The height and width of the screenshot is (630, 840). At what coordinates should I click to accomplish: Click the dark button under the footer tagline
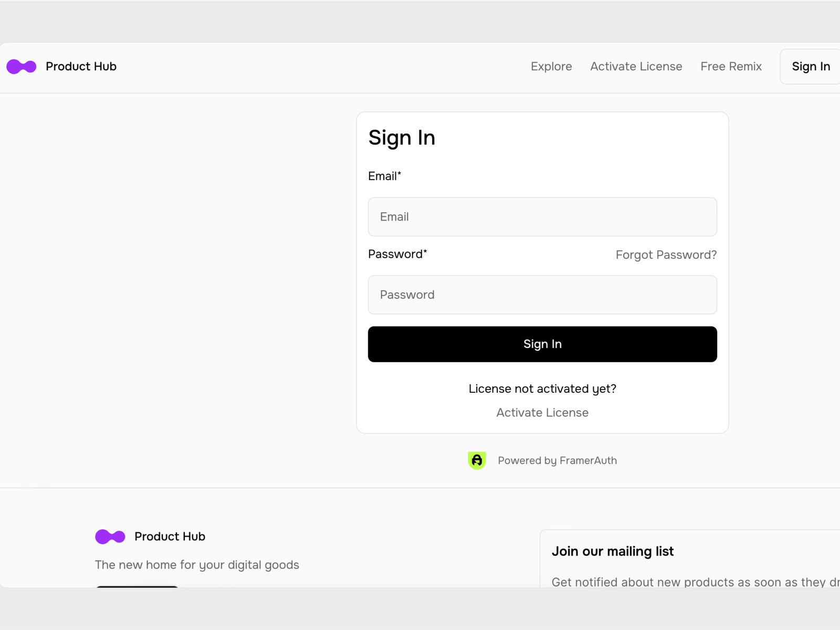click(136, 590)
